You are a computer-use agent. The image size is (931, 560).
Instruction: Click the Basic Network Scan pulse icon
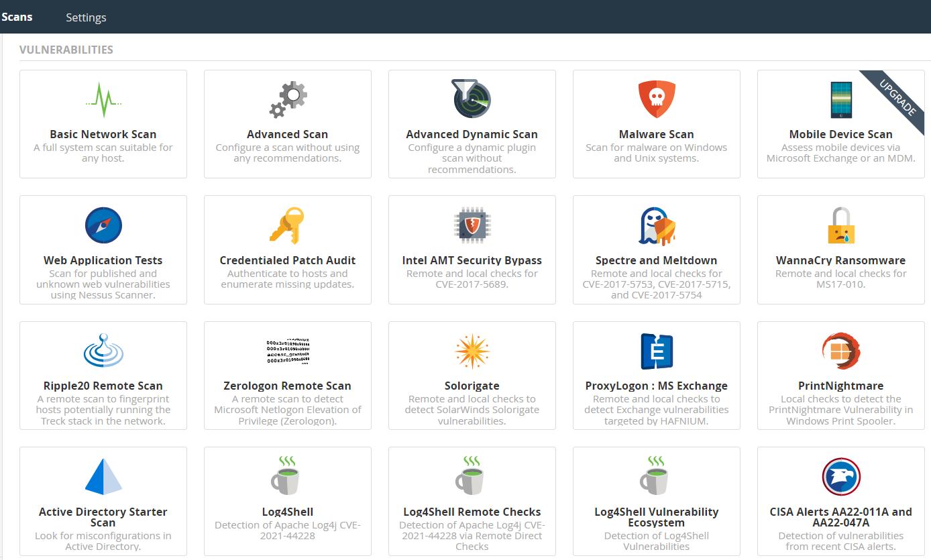pyautogui.click(x=103, y=100)
